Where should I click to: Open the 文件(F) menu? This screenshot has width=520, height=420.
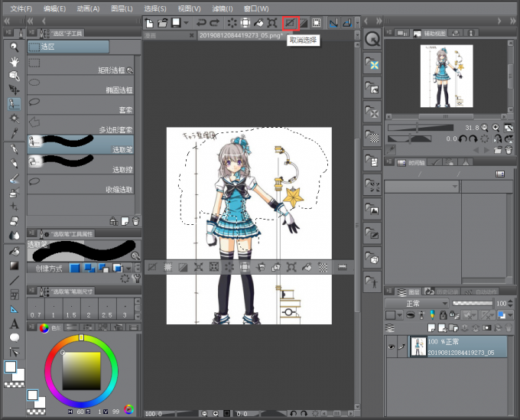pos(21,8)
